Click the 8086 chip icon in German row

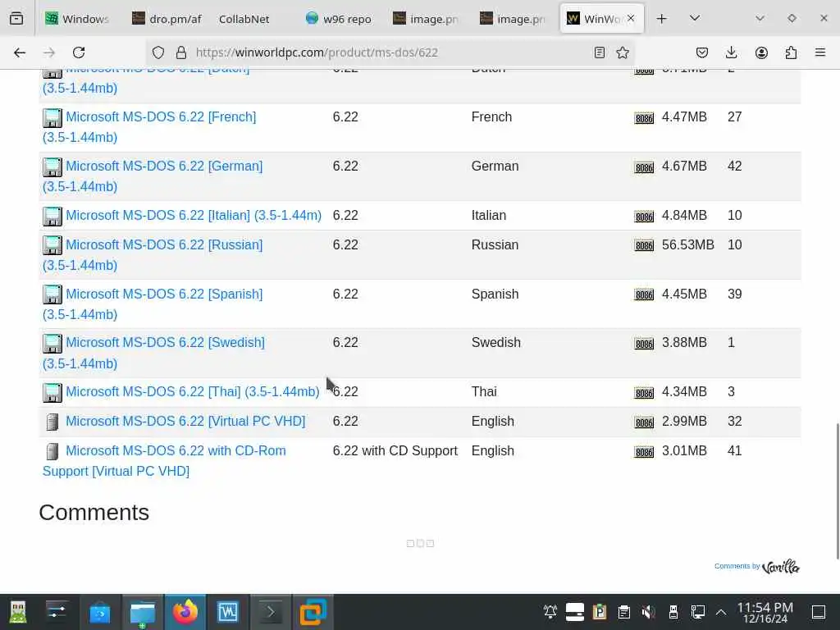pos(644,167)
